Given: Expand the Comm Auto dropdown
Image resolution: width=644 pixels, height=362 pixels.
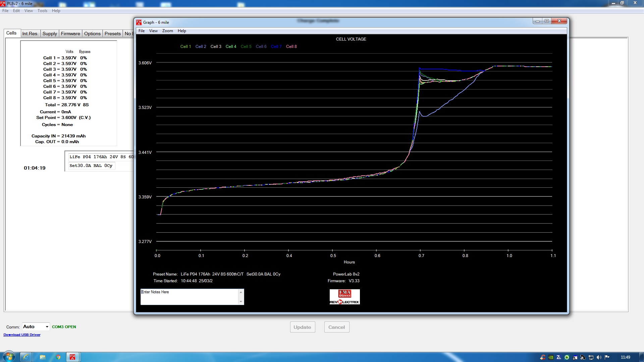Looking at the screenshot, I should pos(47,327).
